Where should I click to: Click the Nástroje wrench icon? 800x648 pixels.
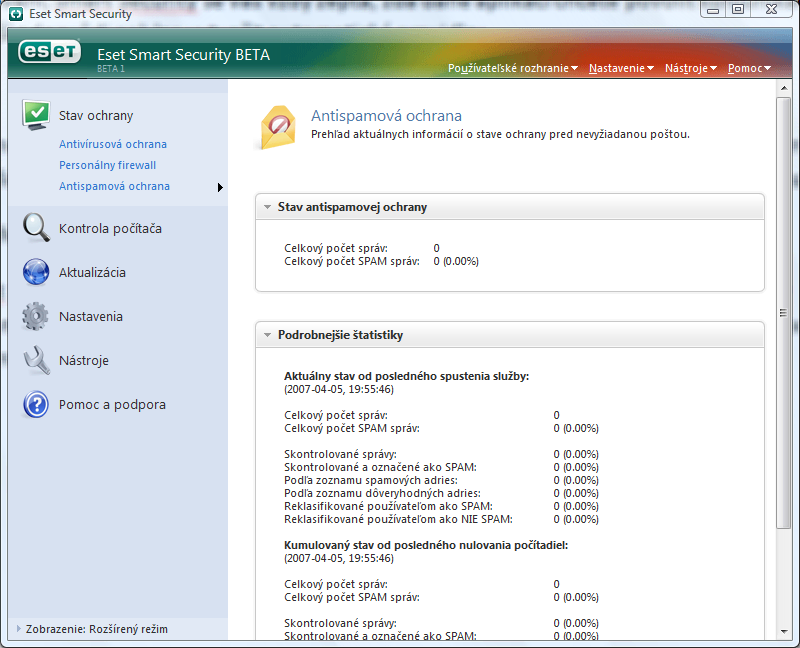(x=36, y=360)
